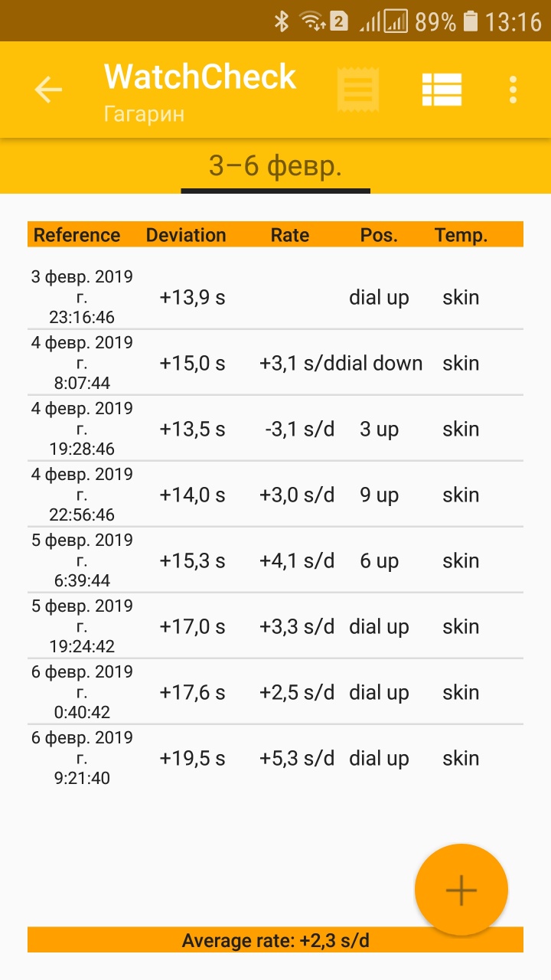This screenshot has height=980, width=551.
Task: Tap the Reference column header
Action: (x=77, y=235)
